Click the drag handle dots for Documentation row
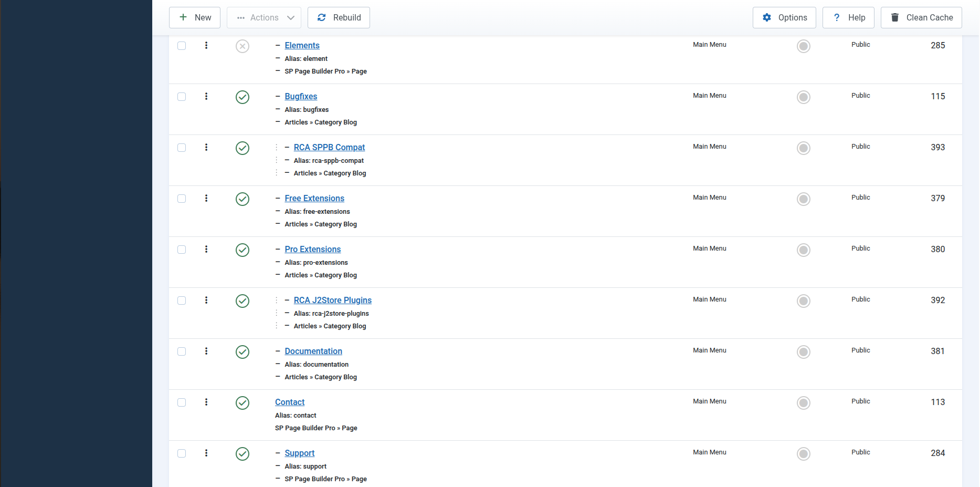The height and width of the screenshot is (487, 980). pyautogui.click(x=206, y=351)
